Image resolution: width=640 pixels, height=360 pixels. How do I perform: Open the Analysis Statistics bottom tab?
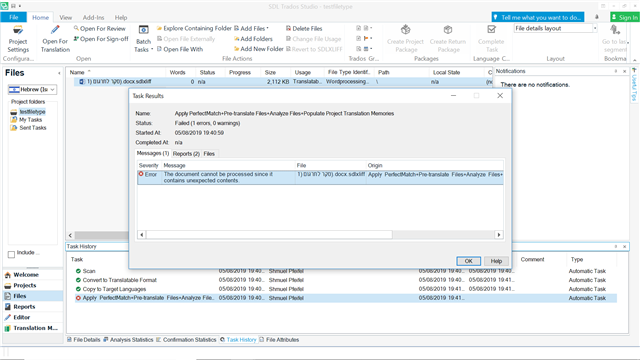click(x=128, y=340)
